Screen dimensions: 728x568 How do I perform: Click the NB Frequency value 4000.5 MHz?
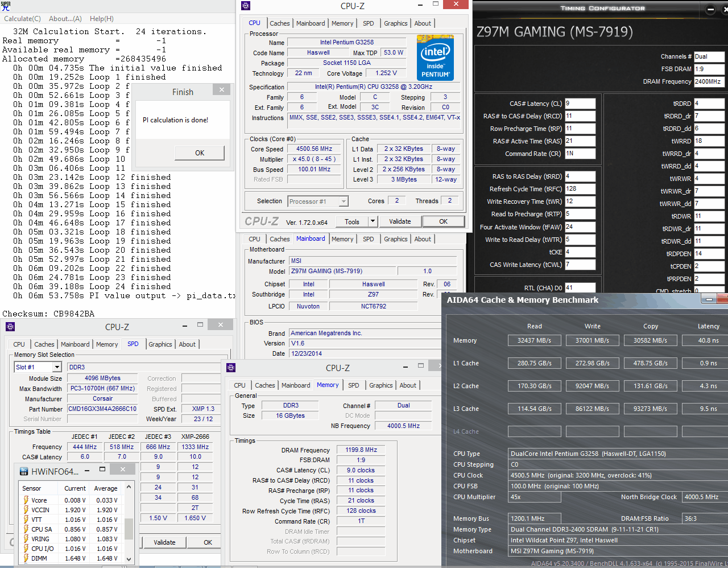[x=403, y=426]
